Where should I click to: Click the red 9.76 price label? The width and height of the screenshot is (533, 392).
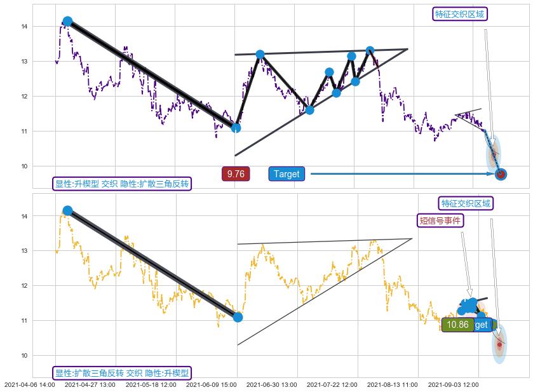point(236,174)
